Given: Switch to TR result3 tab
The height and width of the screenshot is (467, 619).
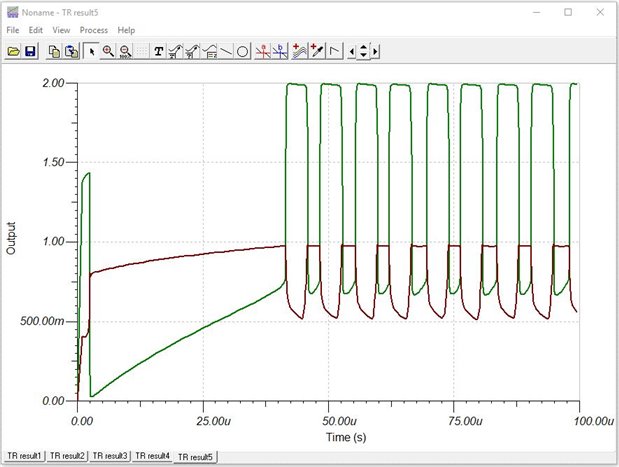Looking at the screenshot, I should pyautogui.click(x=110, y=456).
